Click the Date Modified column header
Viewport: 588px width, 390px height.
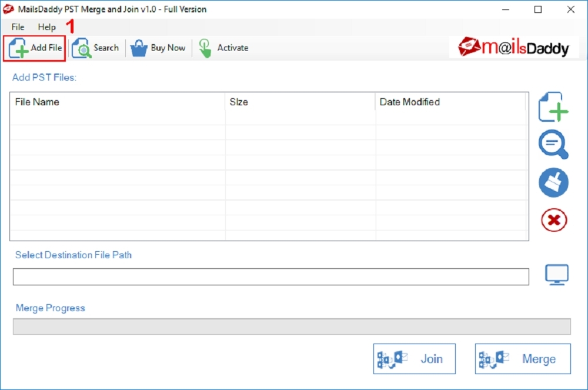point(452,102)
